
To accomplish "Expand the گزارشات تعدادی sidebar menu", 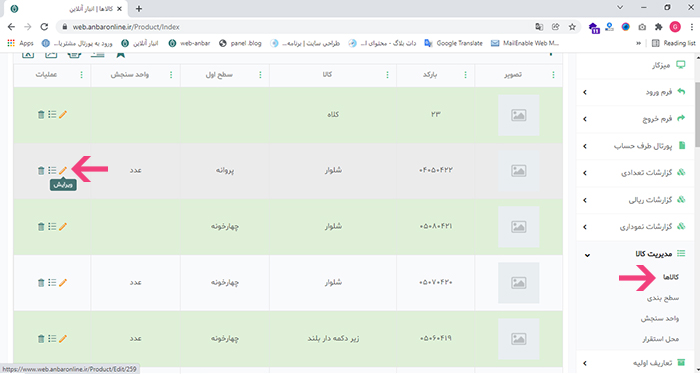I will (x=636, y=173).
